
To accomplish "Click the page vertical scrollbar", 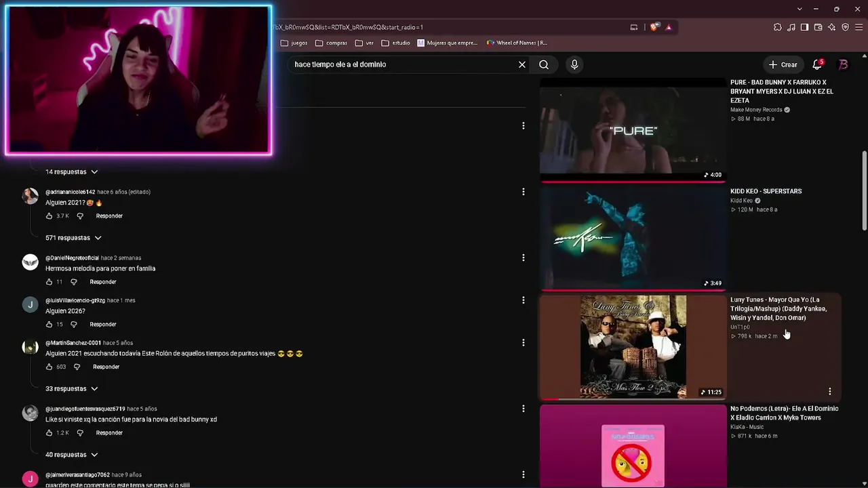I will point(864,190).
